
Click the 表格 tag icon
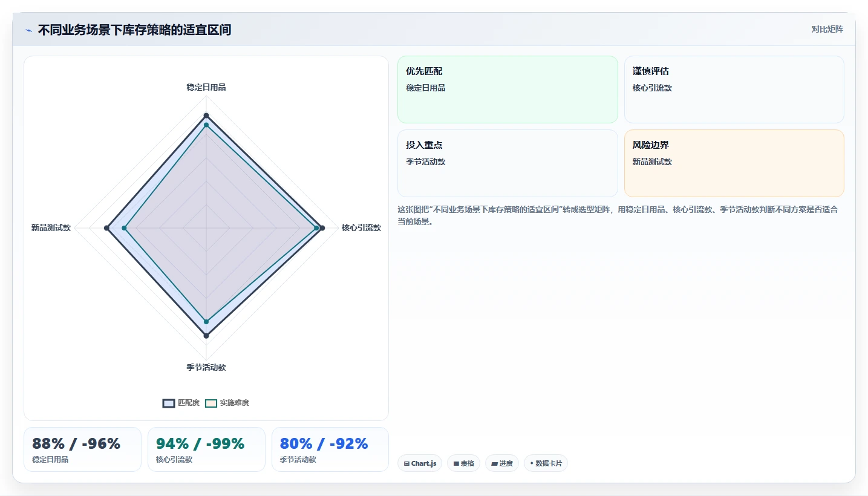pos(456,464)
